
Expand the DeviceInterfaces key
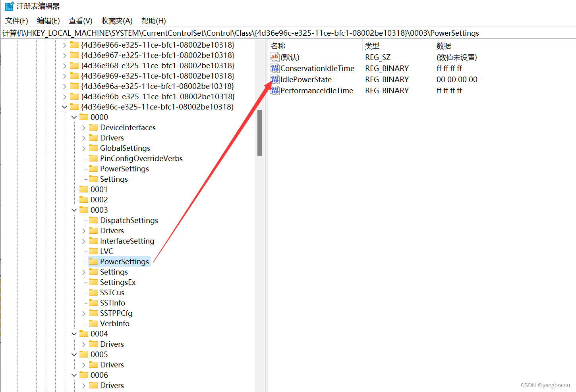pyautogui.click(x=83, y=127)
